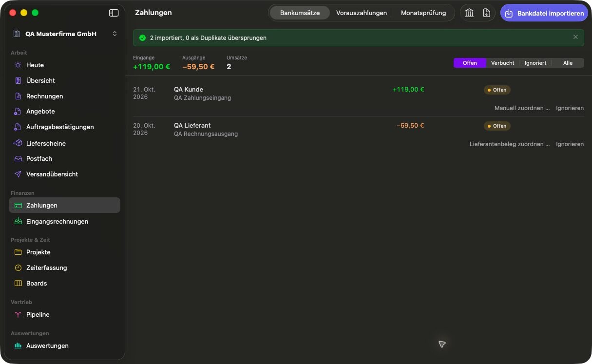This screenshot has width=592, height=364.
Task: Click the QA Zahlungseingang description text
Action: [x=202, y=98]
